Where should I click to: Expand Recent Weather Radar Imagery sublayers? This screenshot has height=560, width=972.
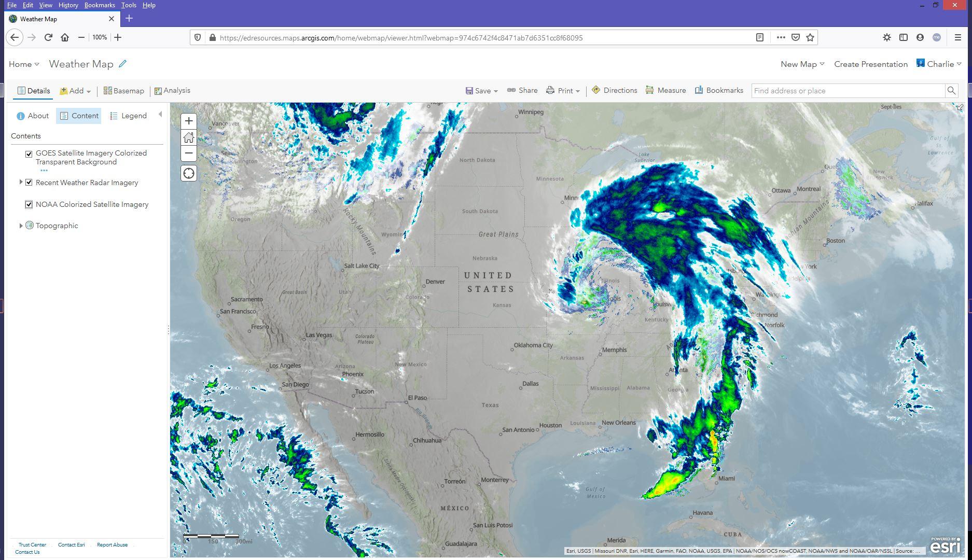21,182
